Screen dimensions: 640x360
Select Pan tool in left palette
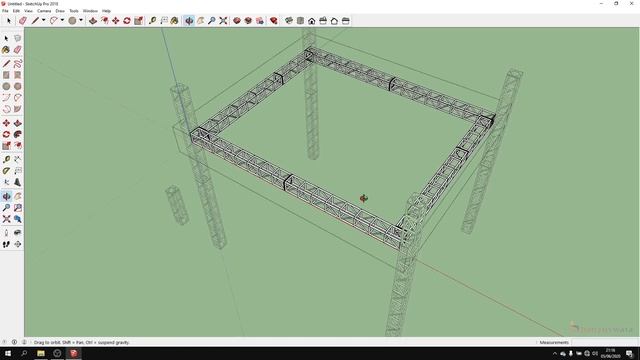pos(18,196)
